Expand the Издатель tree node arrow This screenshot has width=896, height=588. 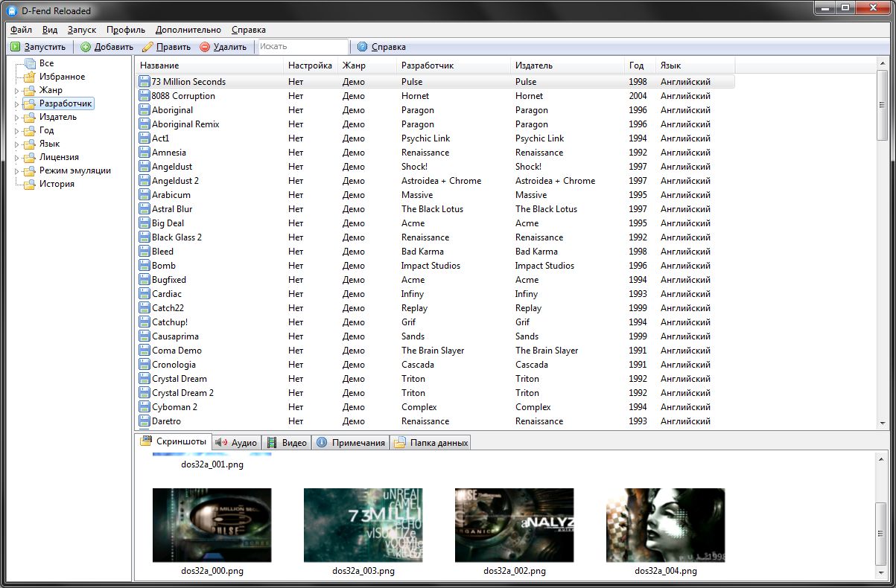[x=16, y=118]
